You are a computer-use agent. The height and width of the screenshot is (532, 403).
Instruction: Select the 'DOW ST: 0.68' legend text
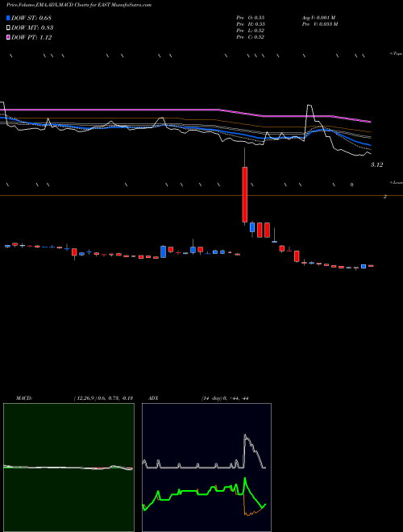coord(31,18)
